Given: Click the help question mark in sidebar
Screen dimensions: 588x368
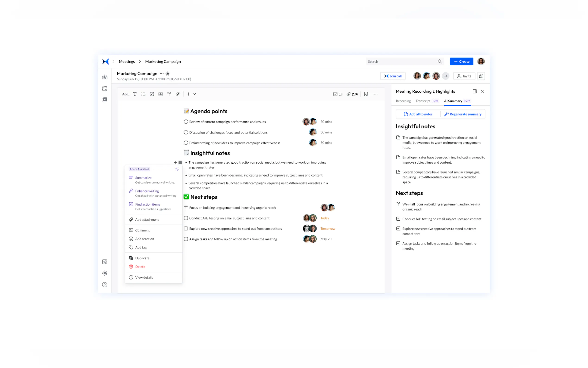Looking at the screenshot, I should click(105, 285).
